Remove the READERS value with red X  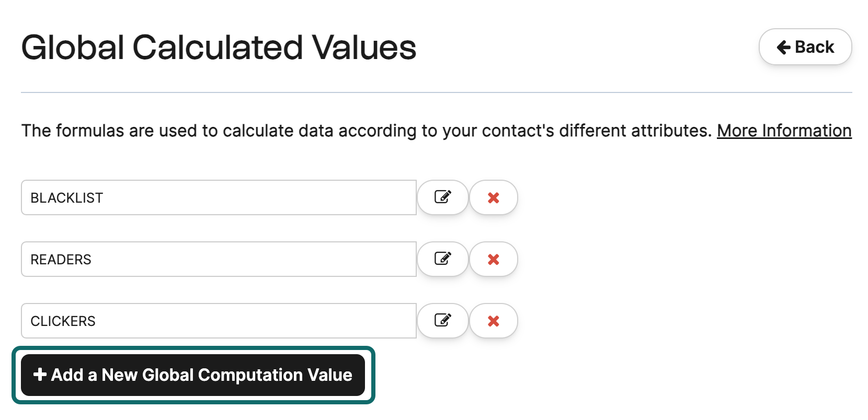[493, 259]
